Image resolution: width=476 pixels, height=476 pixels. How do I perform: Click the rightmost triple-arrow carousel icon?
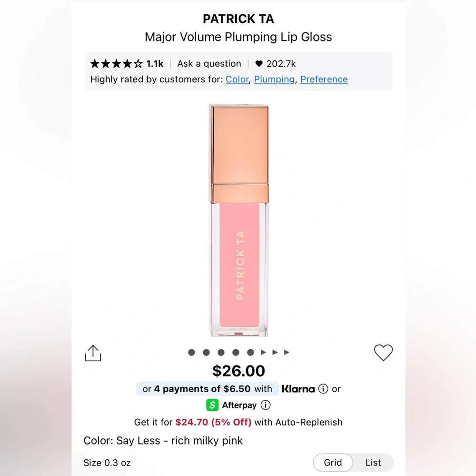(x=286, y=352)
